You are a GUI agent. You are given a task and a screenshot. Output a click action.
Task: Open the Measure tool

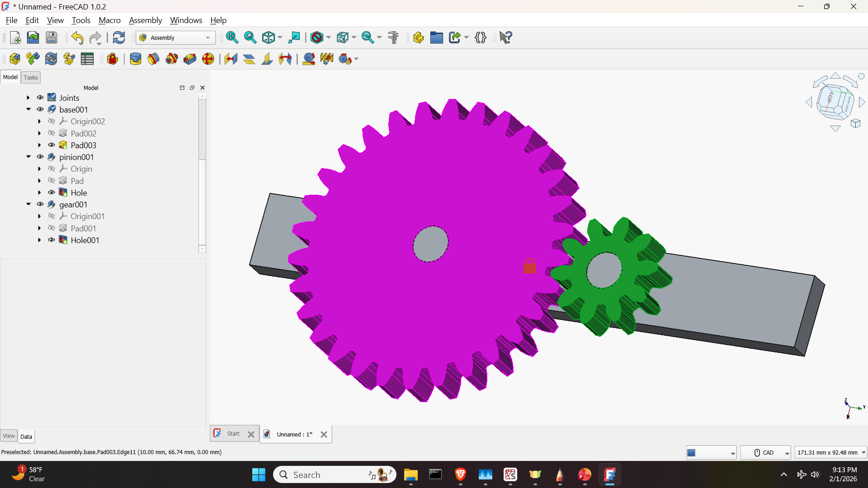393,38
